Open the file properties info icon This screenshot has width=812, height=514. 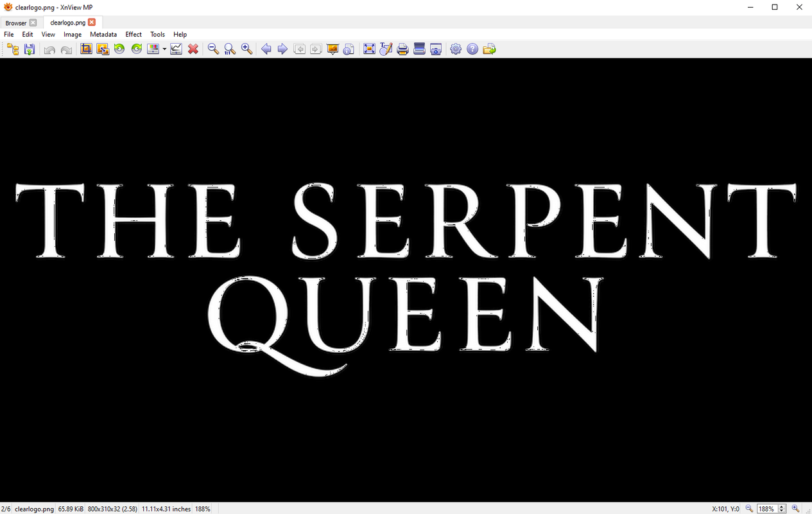349,49
